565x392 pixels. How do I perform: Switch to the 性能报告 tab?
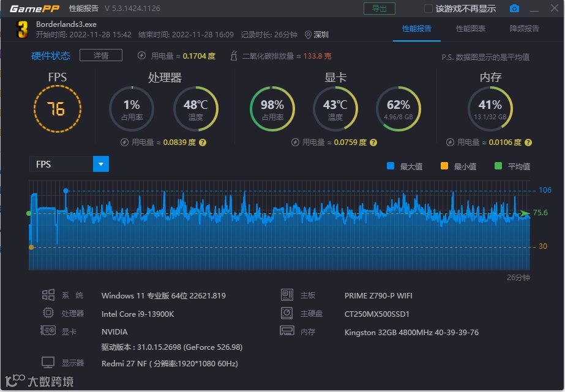[x=416, y=29]
